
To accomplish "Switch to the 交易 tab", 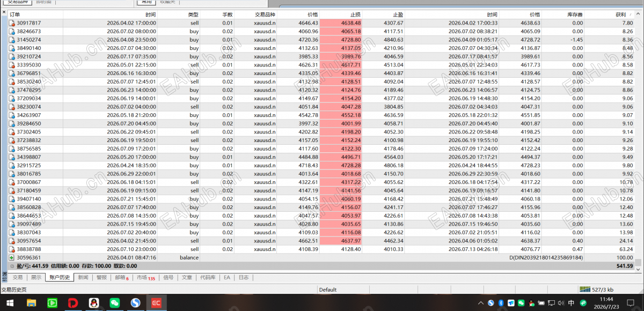I will pos(18,278).
